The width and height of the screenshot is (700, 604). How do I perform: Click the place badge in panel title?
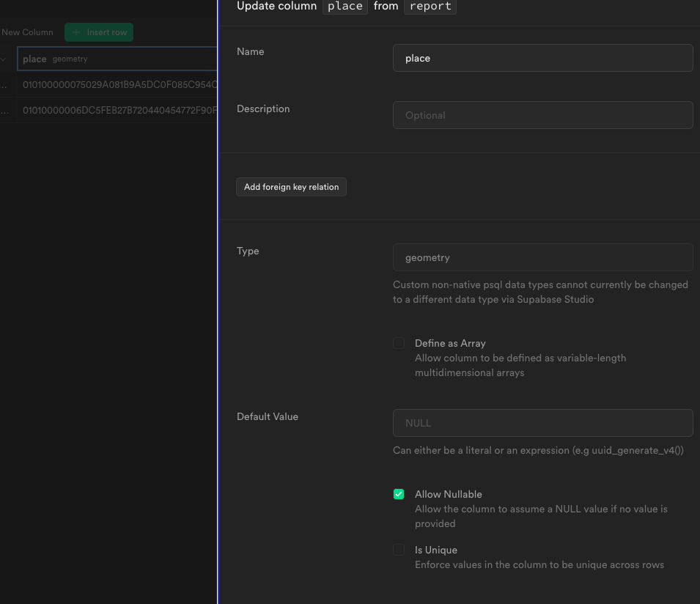tap(345, 7)
